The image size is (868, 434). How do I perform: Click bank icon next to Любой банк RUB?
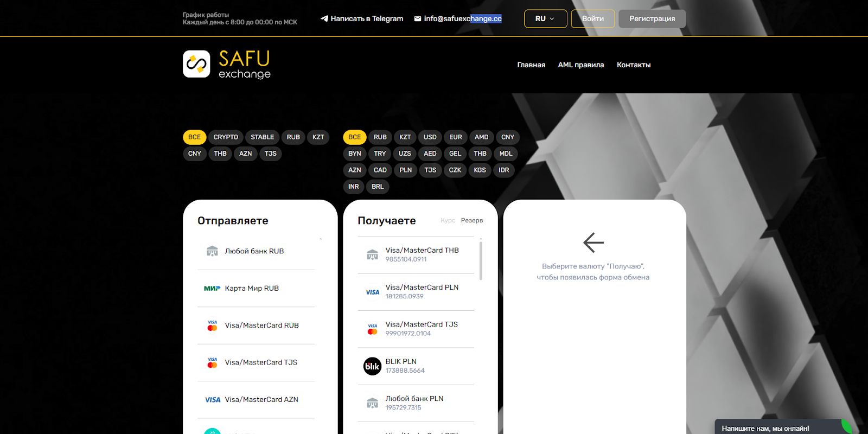212,251
